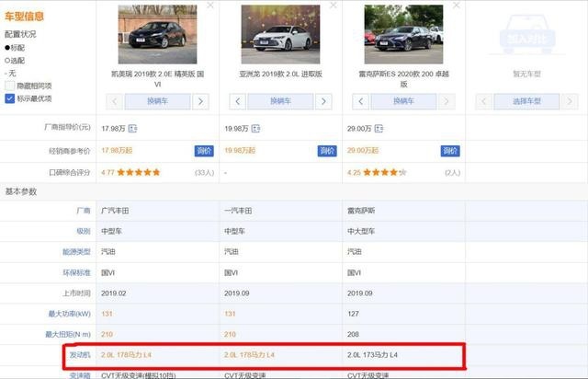Click the 雷克萨斯ES star rating
The image size is (588, 379).
coord(384,172)
